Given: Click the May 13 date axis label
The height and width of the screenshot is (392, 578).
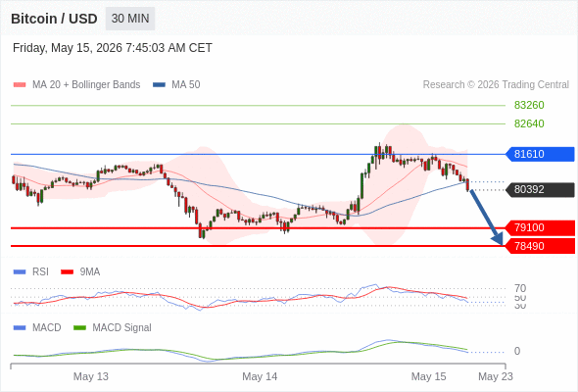Looking at the screenshot, I should pyautogui.click(x=91, y=376).
